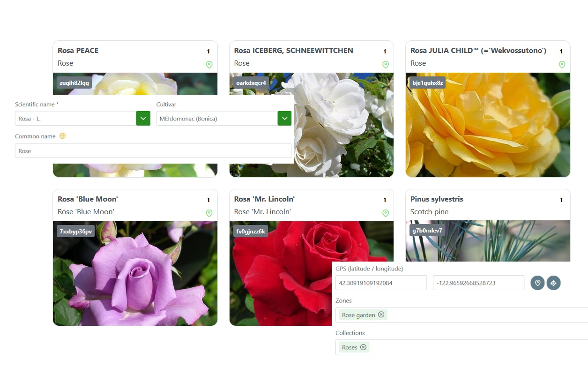Click the location pin icon on Rosa PEACE card
The width and height of the screenshot is (588, 375).
tap(209, 65)
